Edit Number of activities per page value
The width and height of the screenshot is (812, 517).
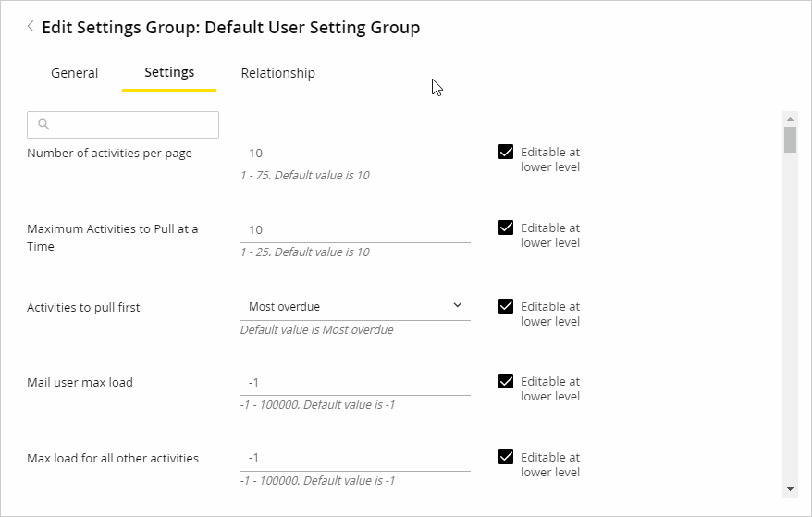coord(355,154)
